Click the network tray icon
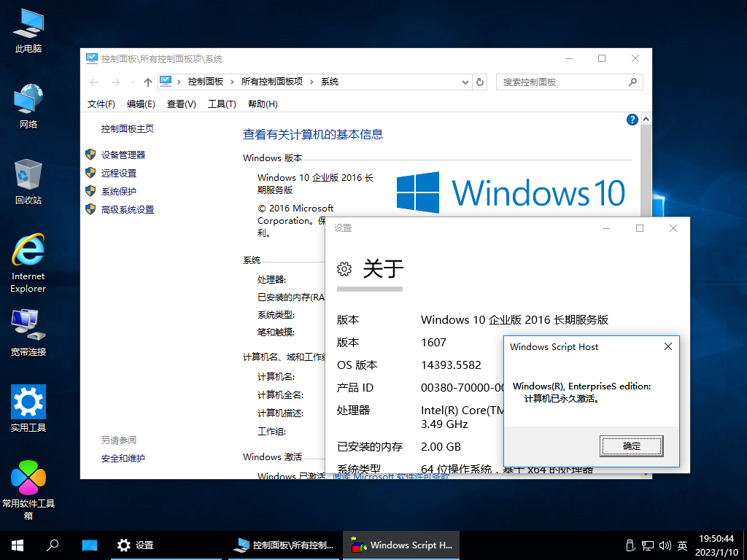 pos(648,545)
